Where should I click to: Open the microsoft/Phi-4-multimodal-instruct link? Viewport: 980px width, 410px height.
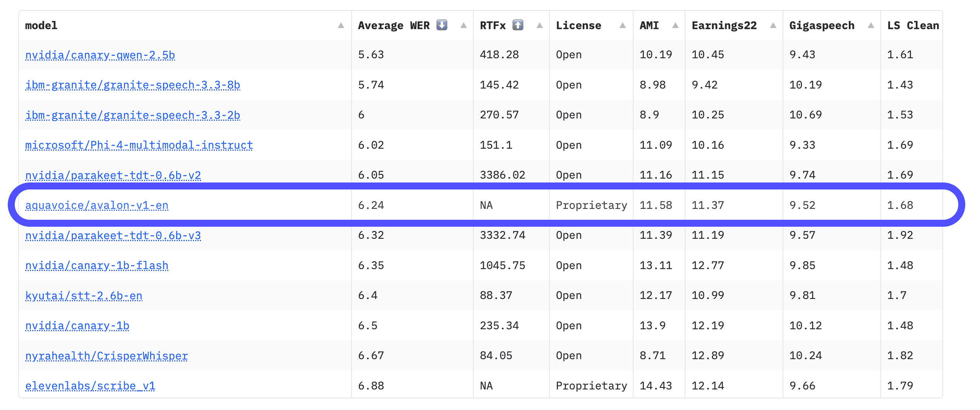(x=139, y=145)
